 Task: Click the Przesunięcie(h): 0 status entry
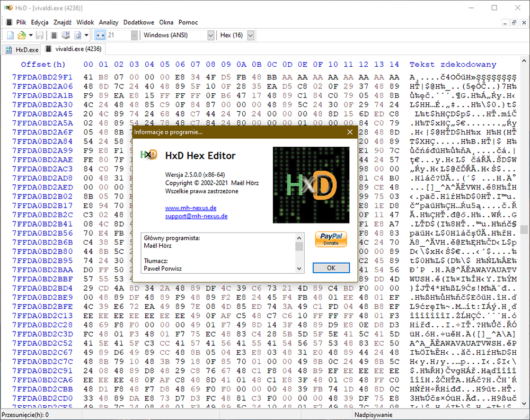coord(25,415)
